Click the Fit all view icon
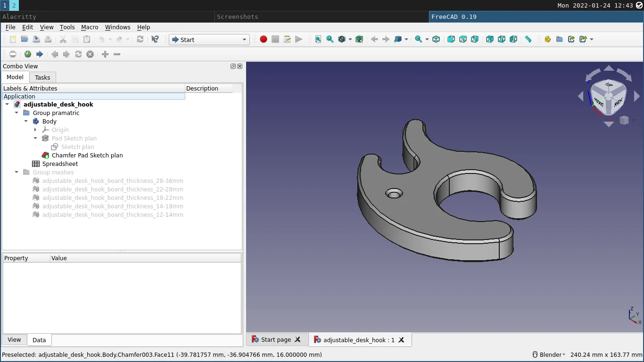The width and height of the screenshot is (644, 362). (318, 40)
